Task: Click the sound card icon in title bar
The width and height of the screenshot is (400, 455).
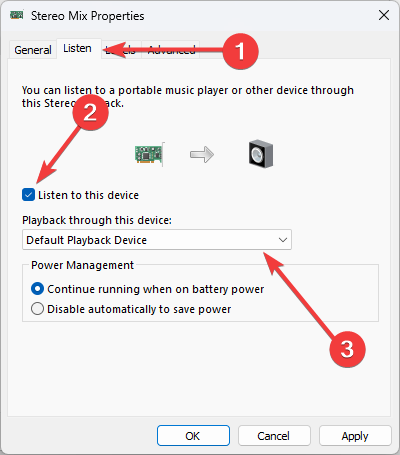Action: (17, 15)
